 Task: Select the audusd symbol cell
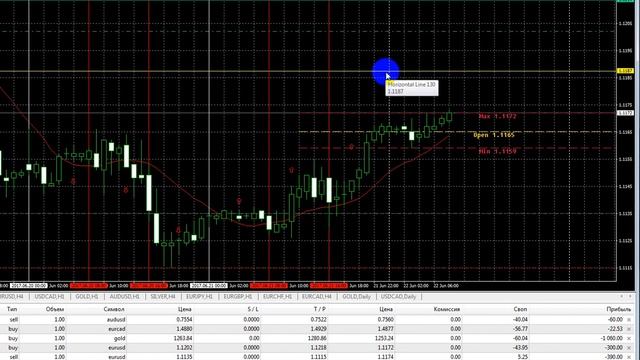coord(116,320)
